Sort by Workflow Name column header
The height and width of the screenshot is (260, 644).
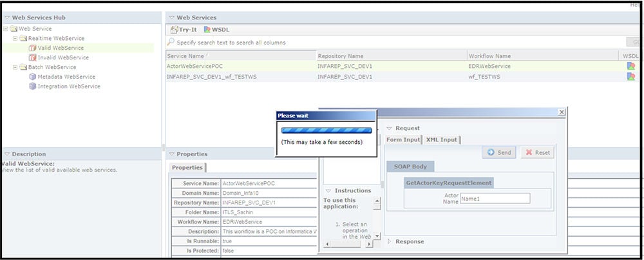542,56
